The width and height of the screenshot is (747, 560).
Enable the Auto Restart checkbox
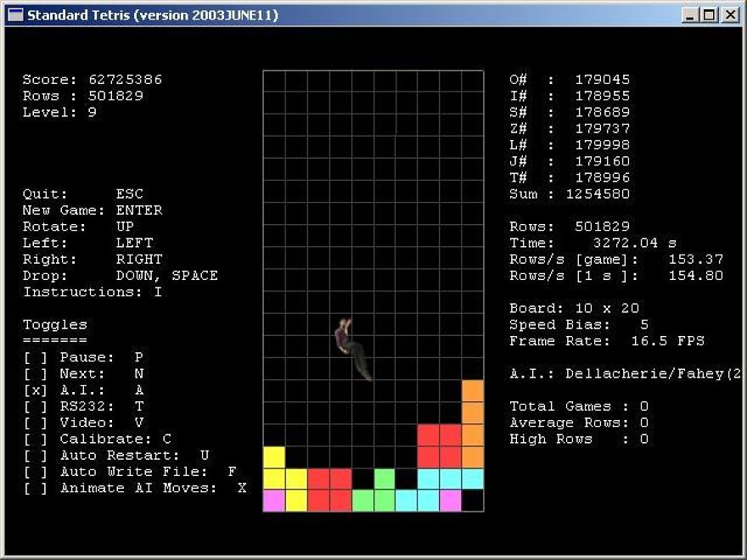tap(36, 456)
